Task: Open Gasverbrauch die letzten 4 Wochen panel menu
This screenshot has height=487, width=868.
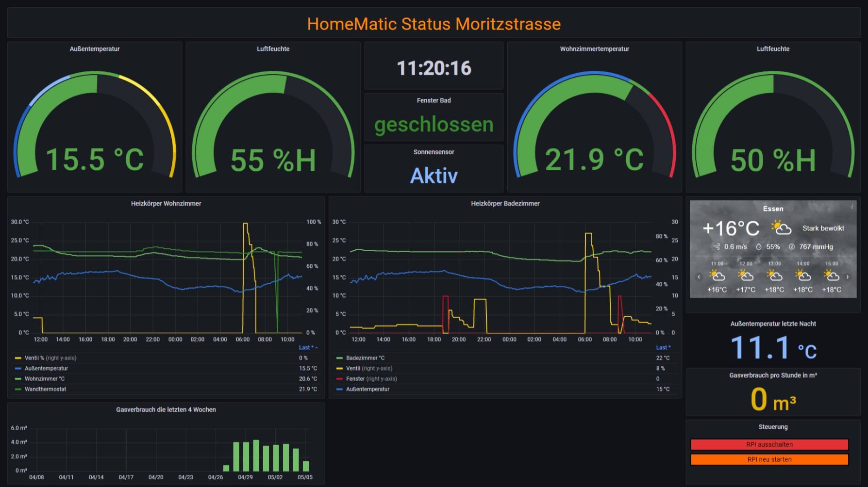Action: (166, 410)
